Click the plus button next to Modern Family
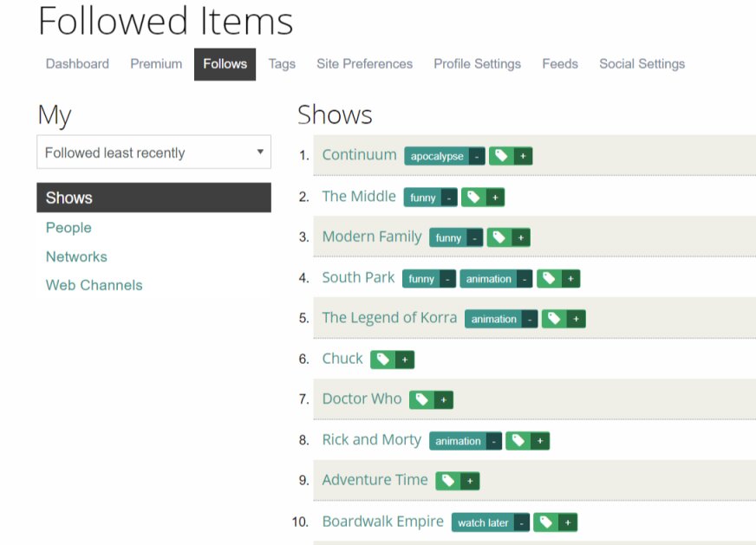The height and width of the screenshot is (545, 756). 521,238
